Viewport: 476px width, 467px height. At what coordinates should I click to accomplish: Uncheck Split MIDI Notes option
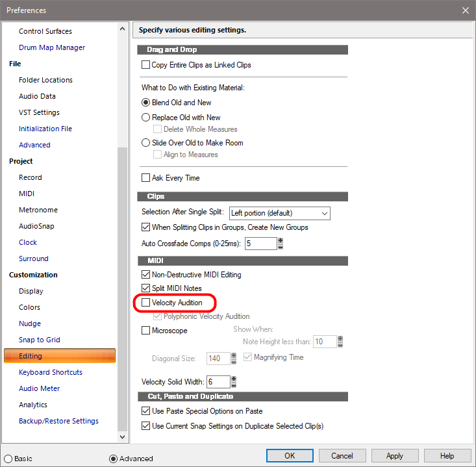pos(146,288)
